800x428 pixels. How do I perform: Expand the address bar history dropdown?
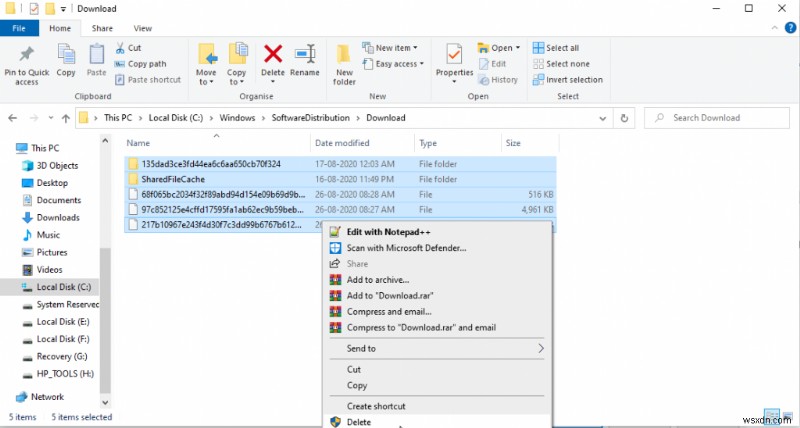pyautogui.click(x=603, y=118)
